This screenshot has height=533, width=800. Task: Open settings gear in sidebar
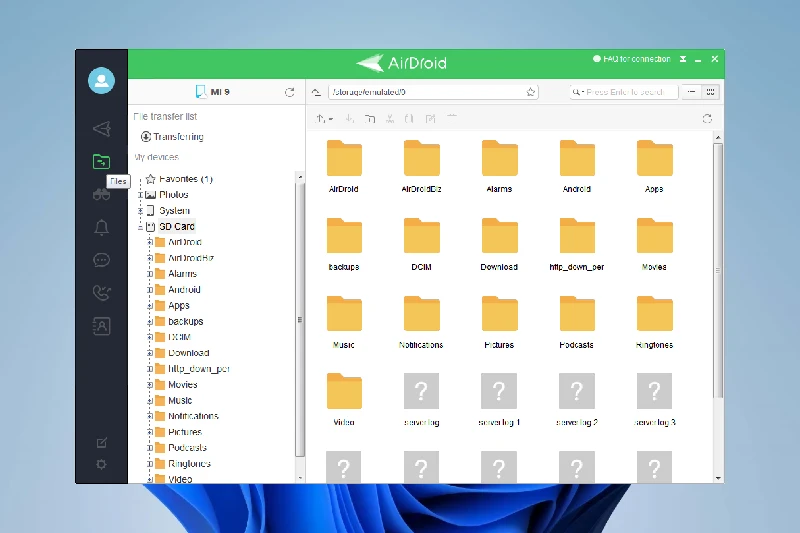point(101,464)
